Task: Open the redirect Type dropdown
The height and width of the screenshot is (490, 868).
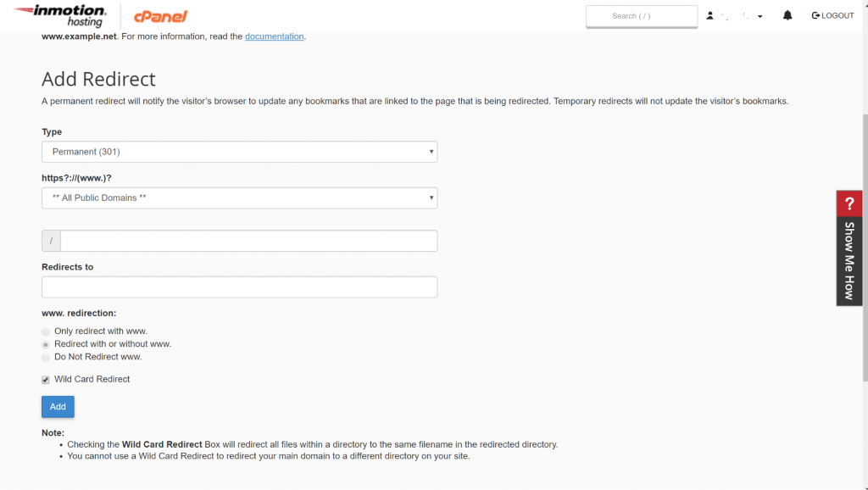Action: point(239,152)
